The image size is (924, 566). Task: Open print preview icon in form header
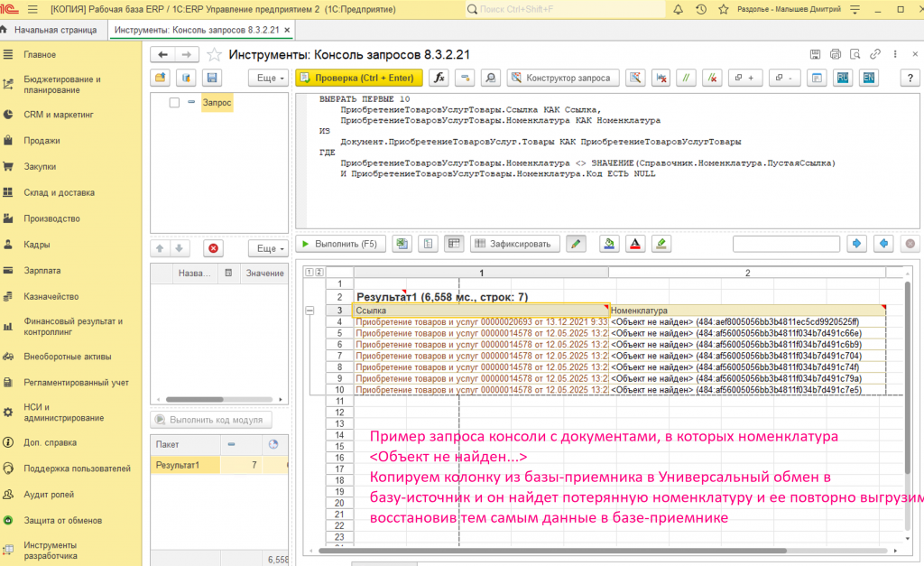[855, 54]
